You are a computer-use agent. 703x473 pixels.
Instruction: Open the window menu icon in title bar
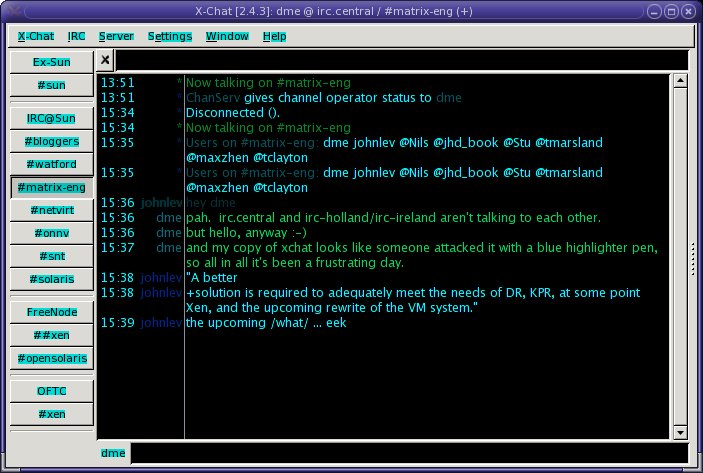[x=12, y=10]
